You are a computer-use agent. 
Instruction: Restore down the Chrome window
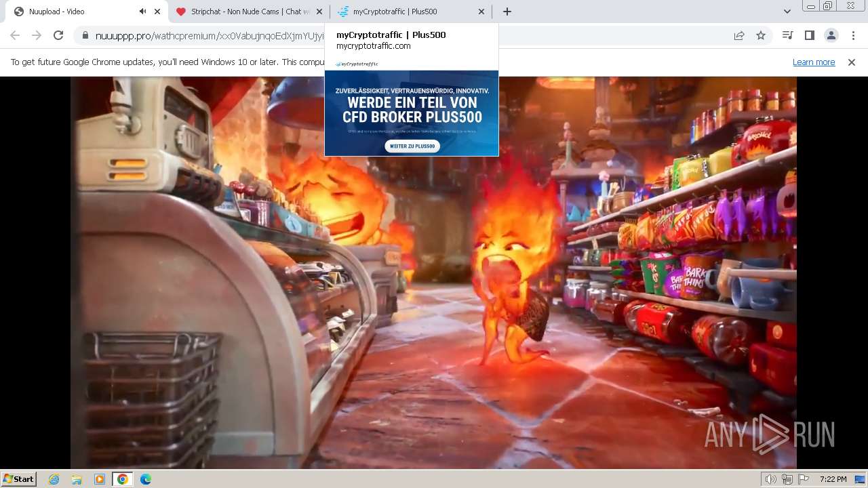pyautogui.click(x=828, y=5)
